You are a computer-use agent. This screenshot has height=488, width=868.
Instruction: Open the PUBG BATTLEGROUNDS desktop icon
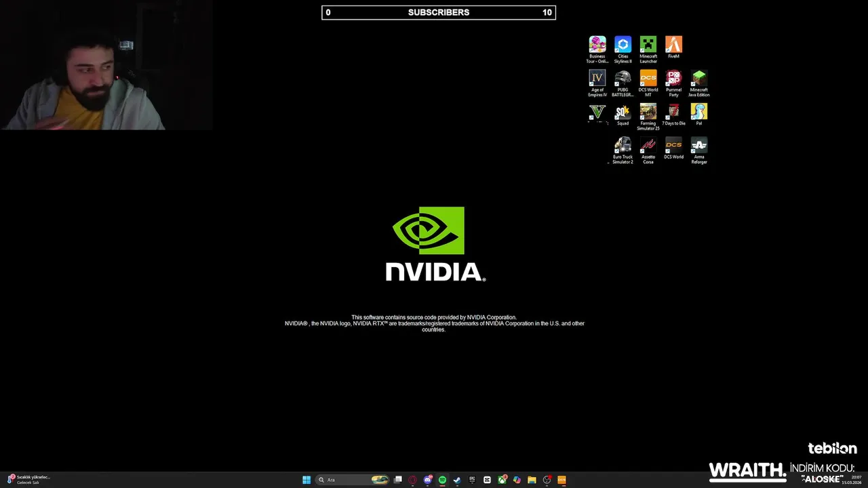[623, 83]
